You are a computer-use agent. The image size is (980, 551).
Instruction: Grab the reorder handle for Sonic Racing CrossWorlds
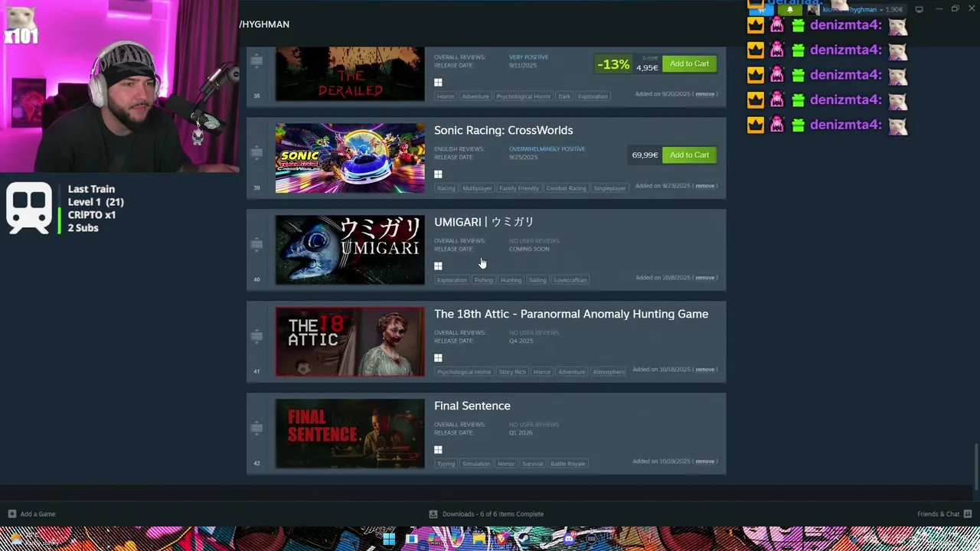point(256,152)
